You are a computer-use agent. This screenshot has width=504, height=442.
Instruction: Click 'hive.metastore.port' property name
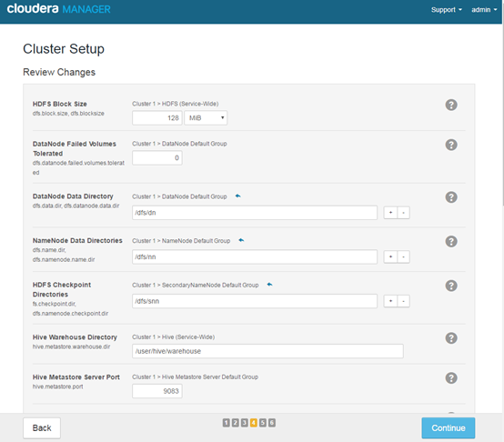click(57, 387)
